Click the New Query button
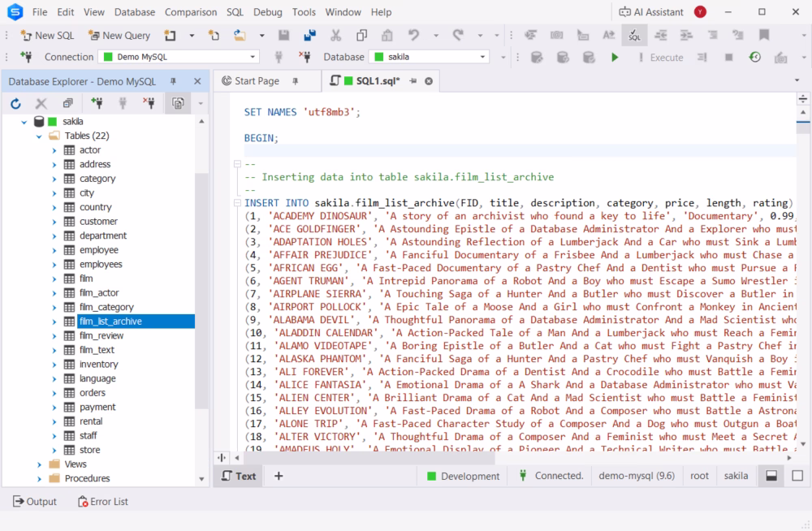 [x=119, y=35]
